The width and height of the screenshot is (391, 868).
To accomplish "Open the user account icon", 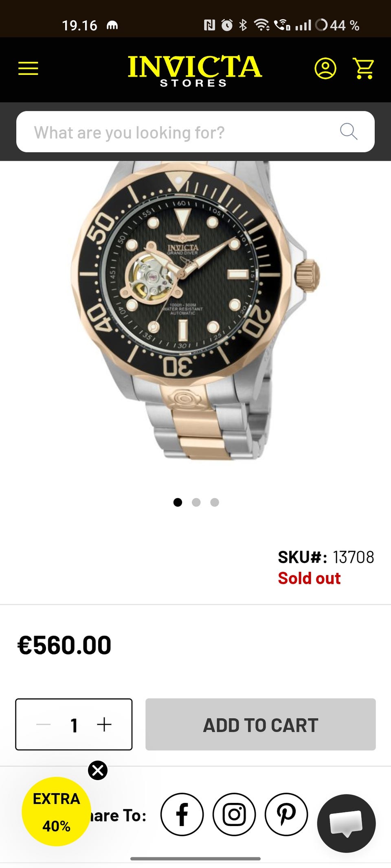I will point(325,68).
